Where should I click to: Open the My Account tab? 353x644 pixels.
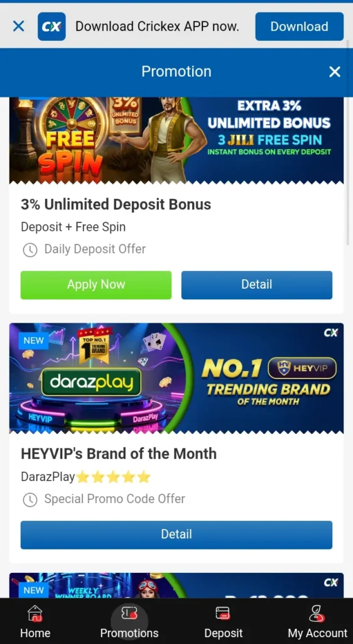point(317,621)
